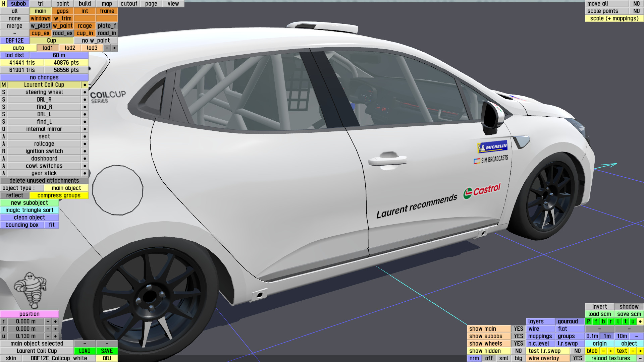This screenshot has width=644, height=362.
Task: Increase the u position value
Action: pos(55,336)
